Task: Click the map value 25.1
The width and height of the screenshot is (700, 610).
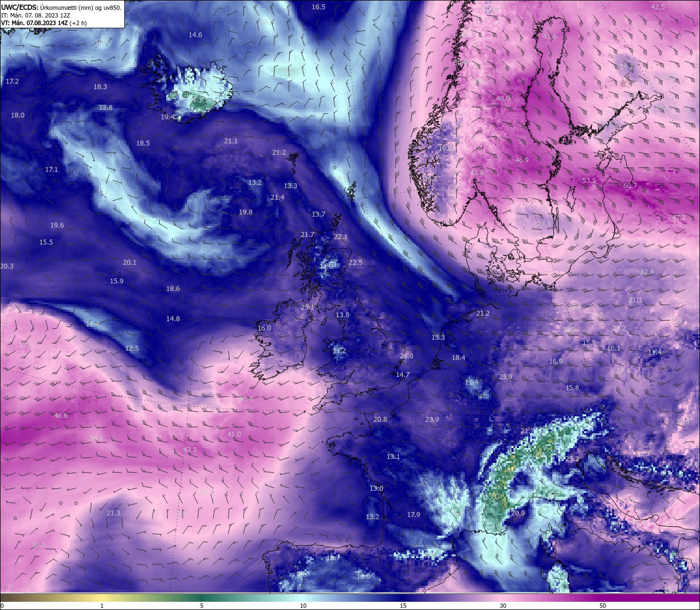Action: point(307,307)
